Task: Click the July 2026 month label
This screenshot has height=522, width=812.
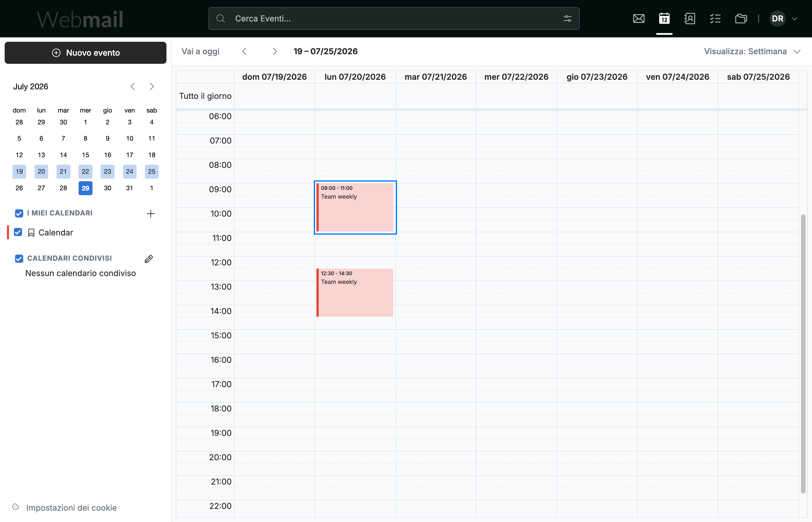Action: tap(30, 86)
